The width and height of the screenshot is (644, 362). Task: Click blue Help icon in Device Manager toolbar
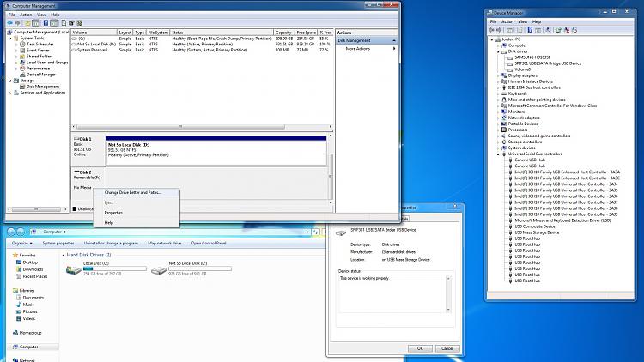click(530, 30)
